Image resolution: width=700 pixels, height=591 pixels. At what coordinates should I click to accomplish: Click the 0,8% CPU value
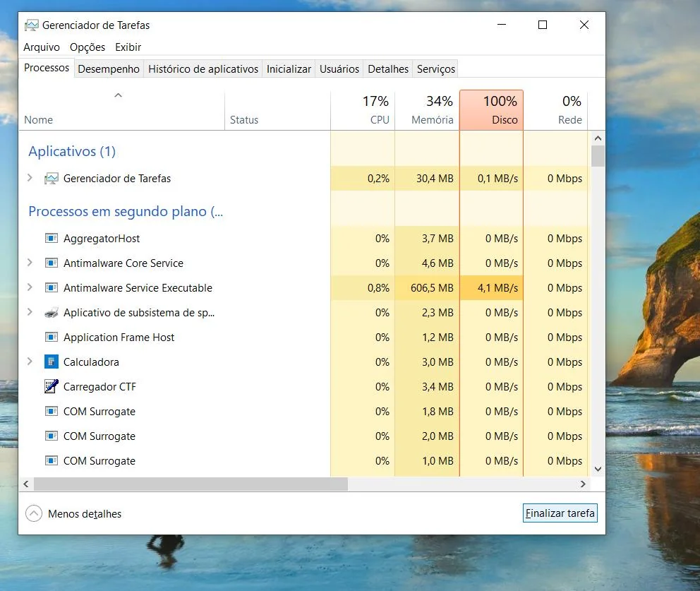(x=378, y=288)
